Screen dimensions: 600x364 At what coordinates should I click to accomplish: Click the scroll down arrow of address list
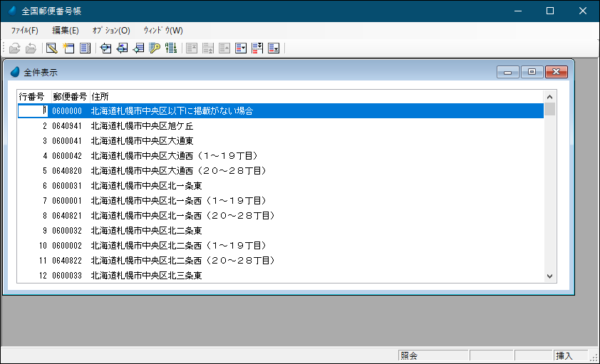coord(549,276)
